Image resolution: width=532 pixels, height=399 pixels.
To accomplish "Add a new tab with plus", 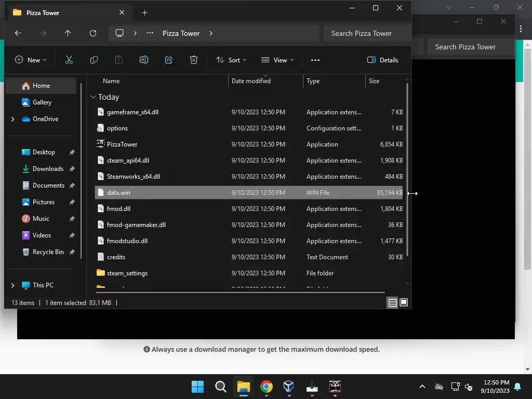I will click(x=144, y=13).
